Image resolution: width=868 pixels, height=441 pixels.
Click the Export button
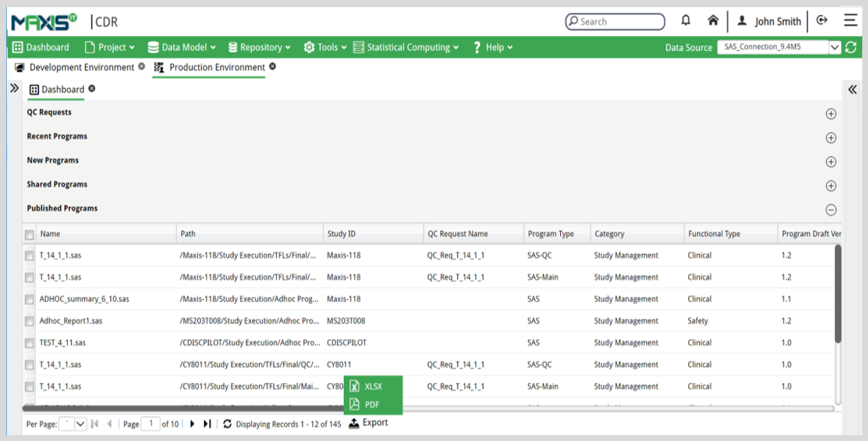click(369, 423)
